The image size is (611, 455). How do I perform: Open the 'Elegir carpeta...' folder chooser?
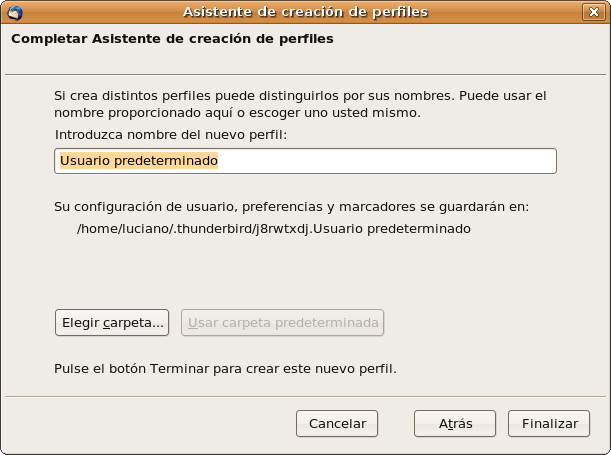coord(113,323)
